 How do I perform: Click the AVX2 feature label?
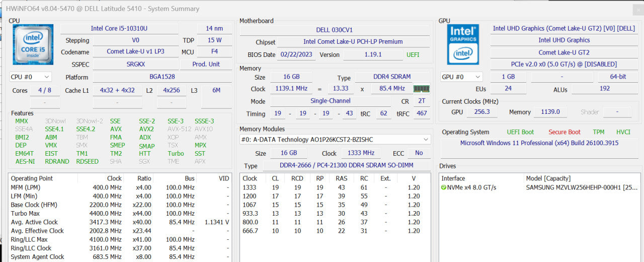[x=146, y=129]
